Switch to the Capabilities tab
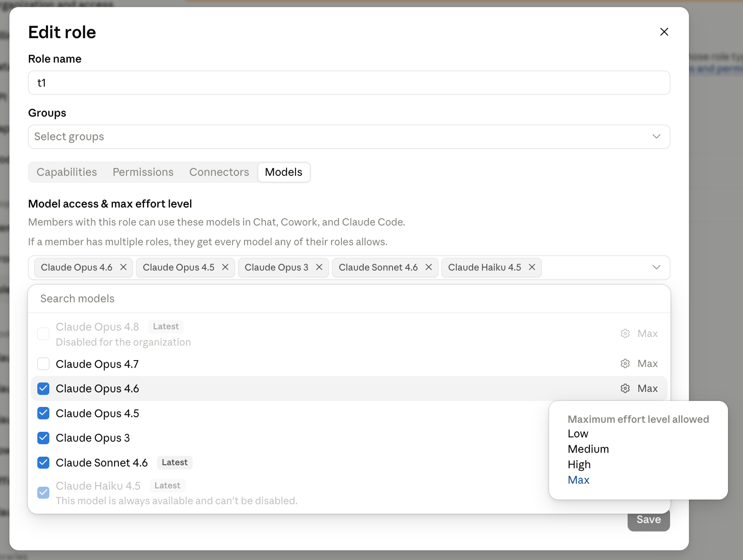The height and width of the screenshot is (560, 743). [x=67, y=172]
